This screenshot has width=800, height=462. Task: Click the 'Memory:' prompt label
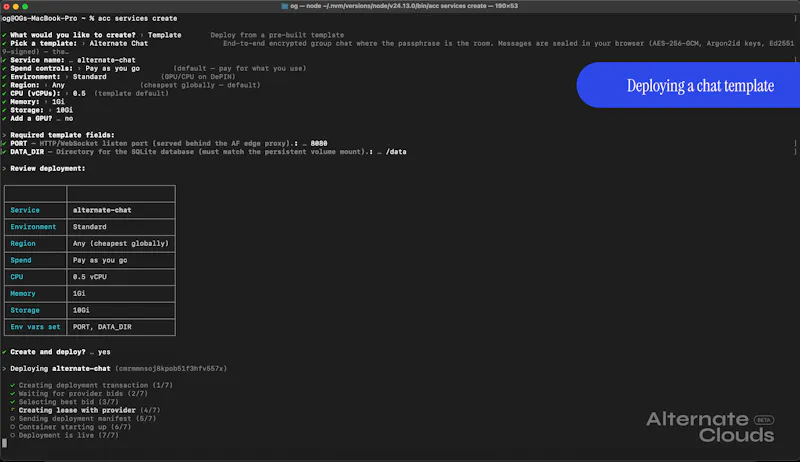point(27,102)
